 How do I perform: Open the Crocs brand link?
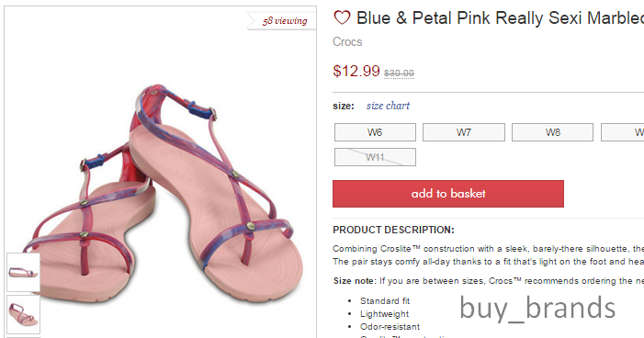(x=347, y=42)
